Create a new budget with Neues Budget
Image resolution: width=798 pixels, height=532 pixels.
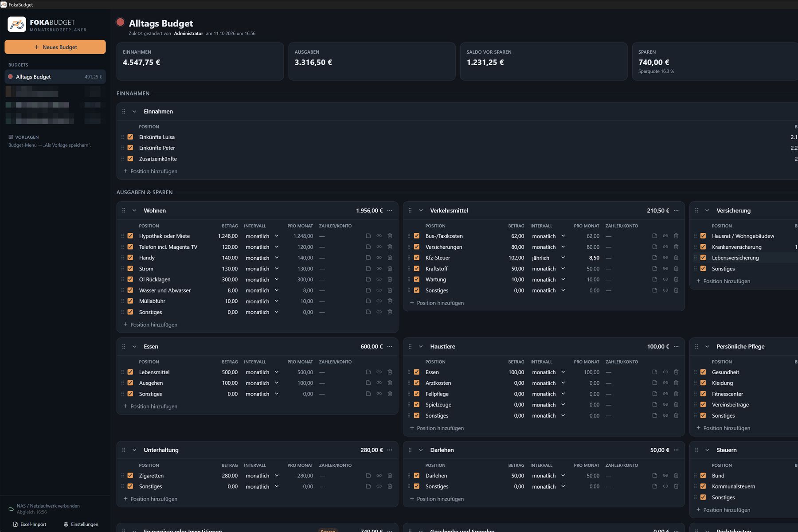55,47
